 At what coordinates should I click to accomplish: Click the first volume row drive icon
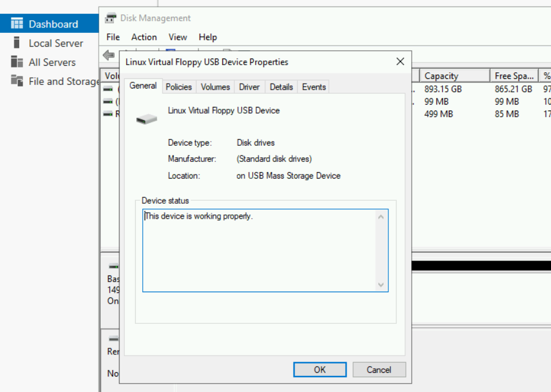[x=108, y=89]
